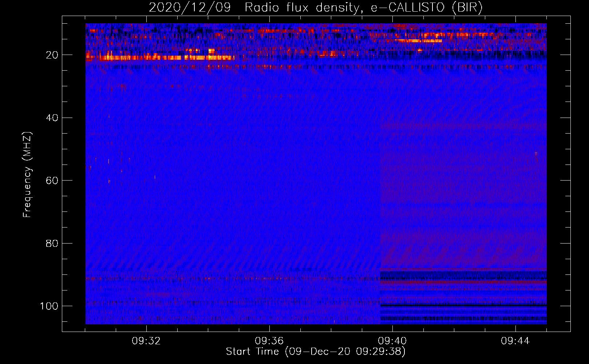The height and width of the screenshot is (364, 589).
Task: Click the '80' frequency tick label
Action: pyautogui.click(x=52, y=243)
